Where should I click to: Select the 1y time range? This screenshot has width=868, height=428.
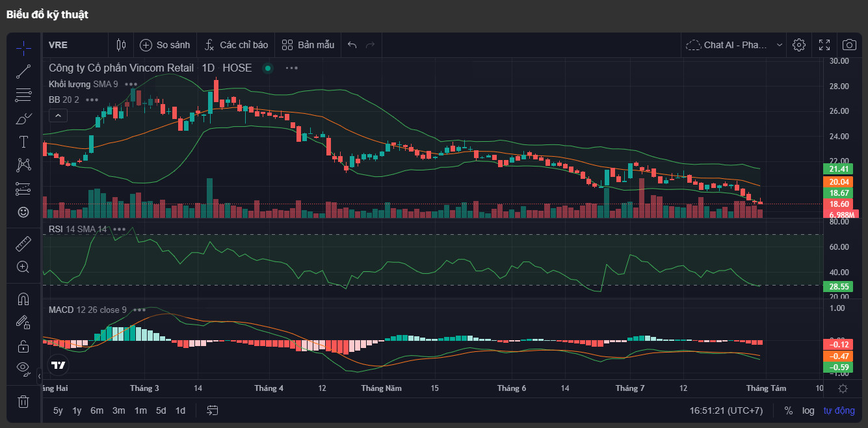(x=77, y=410)
